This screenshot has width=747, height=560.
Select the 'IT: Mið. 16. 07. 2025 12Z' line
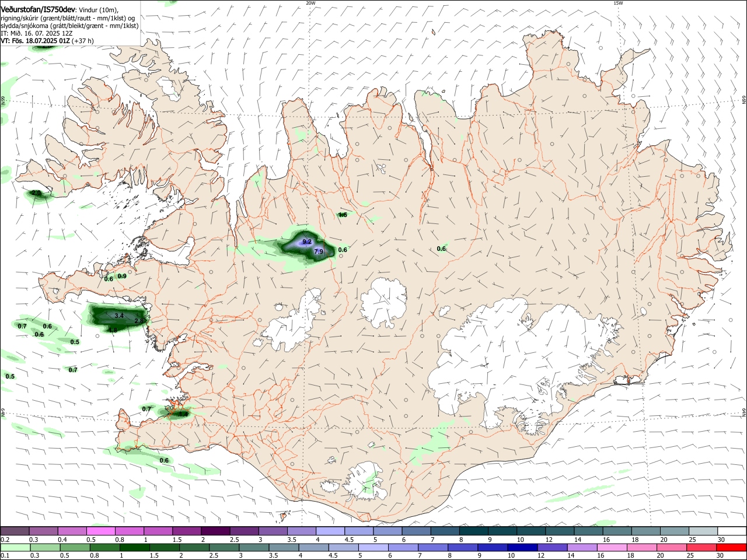click(x=36, y=33)
